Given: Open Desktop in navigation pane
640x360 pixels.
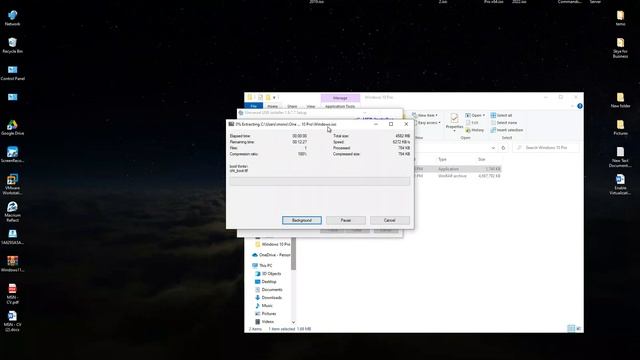Looking at the screenshot, I should pyautogui.click(x=265, y=282).
